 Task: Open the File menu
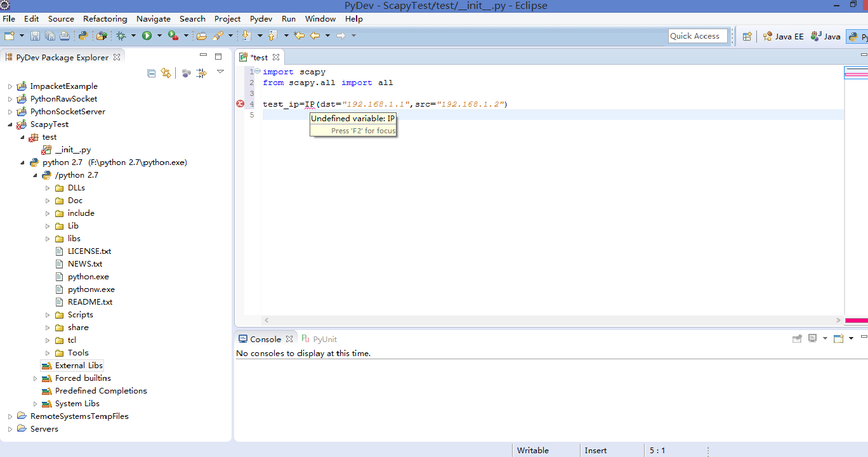tap(9, 18)
